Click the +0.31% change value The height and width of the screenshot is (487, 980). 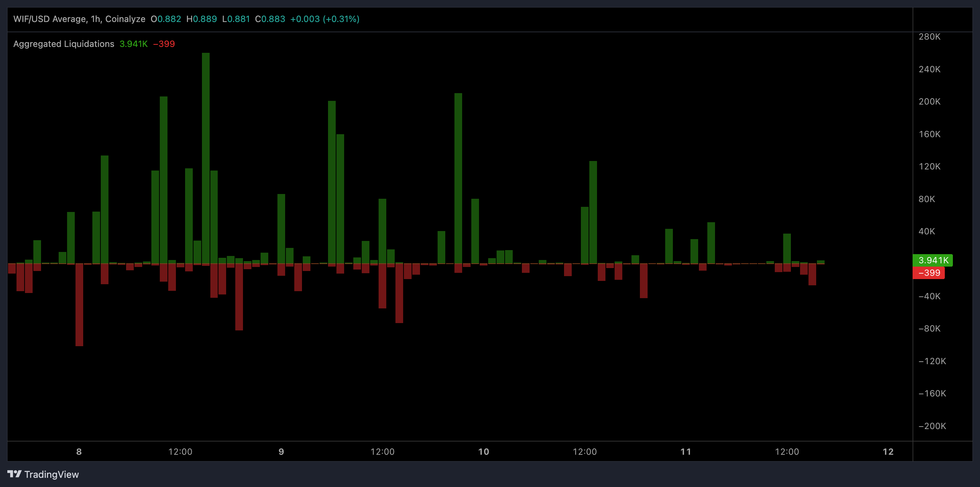pos(341,19)
